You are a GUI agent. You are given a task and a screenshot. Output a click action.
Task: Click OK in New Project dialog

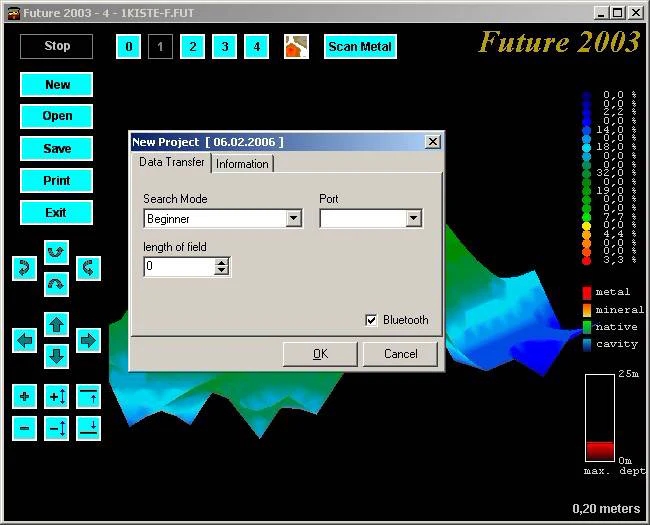pos(320,354)
